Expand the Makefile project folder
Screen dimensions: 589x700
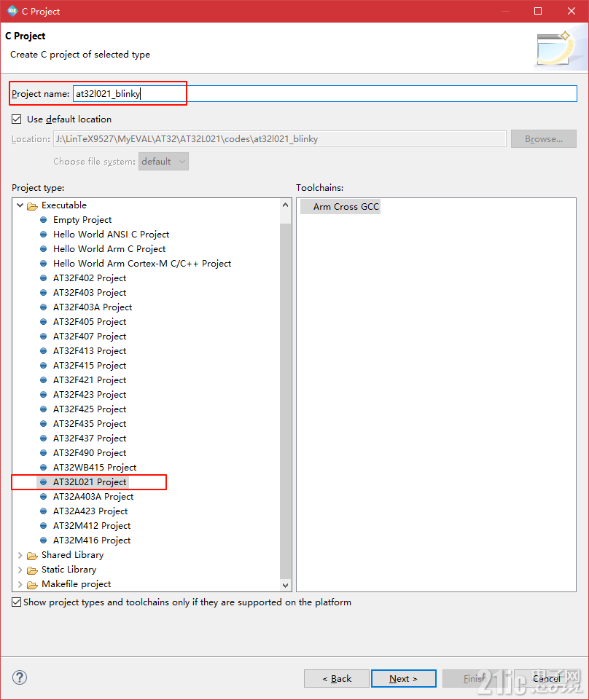pos(20,584)
